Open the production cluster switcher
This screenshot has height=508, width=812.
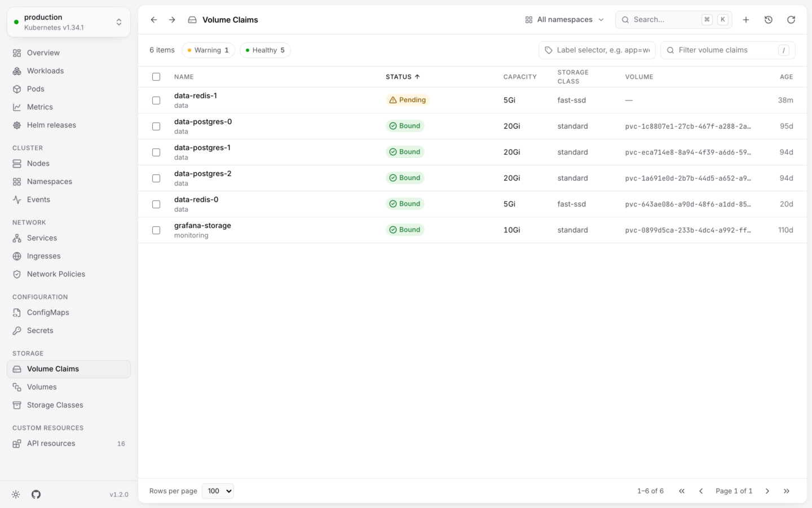69,22
